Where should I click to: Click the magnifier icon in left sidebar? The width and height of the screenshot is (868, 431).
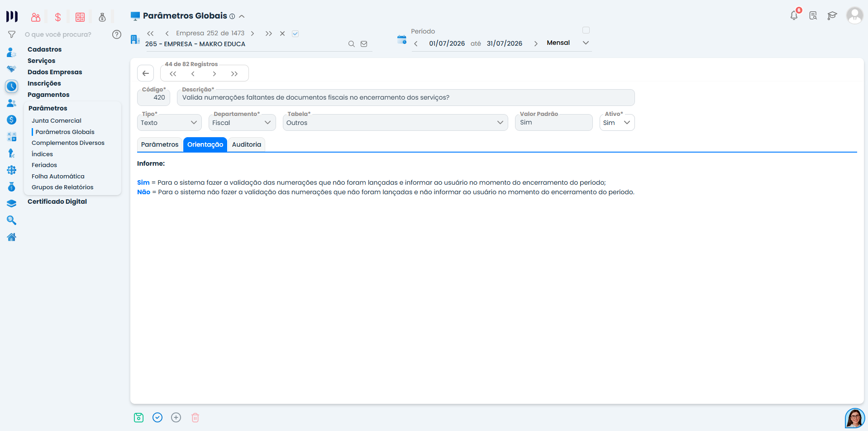[x=12, y=220]
